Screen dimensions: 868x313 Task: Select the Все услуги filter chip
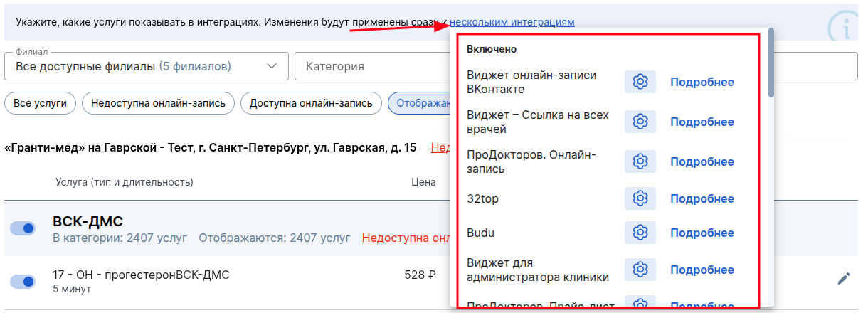click(x=41, y=103)
